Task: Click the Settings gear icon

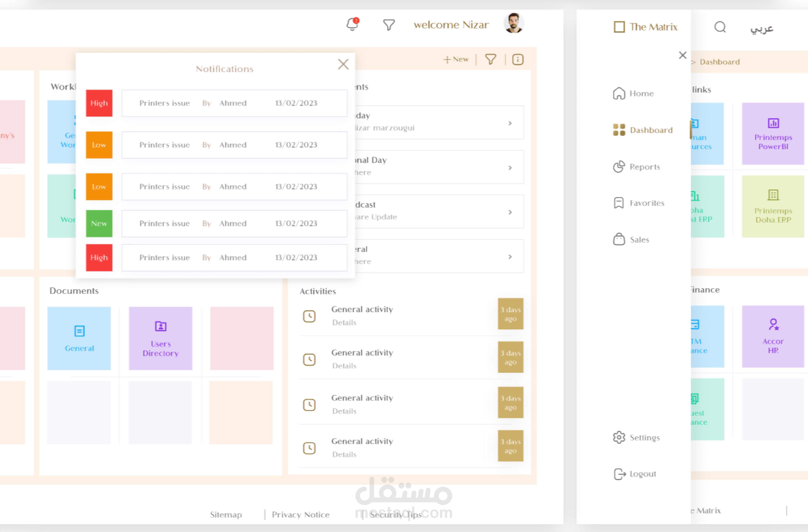Action: 619,437
